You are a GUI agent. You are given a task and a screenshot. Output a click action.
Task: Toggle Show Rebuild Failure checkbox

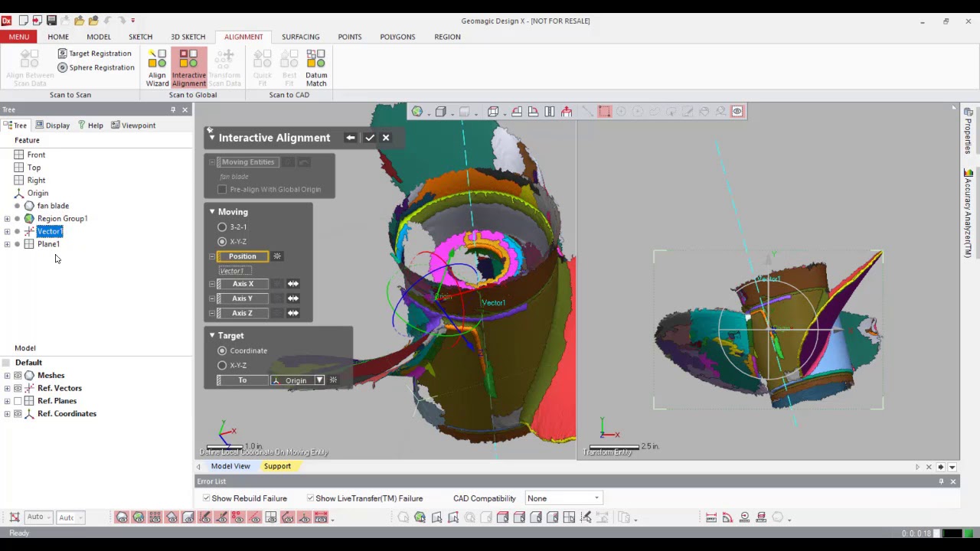coord(206,498)
